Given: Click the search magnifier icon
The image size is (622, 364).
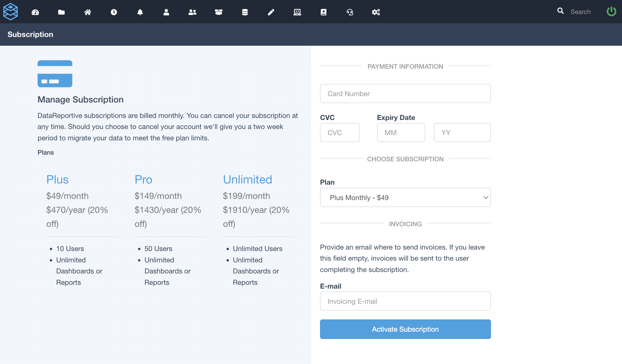Looking at the screenshot, I should point(561,11).
